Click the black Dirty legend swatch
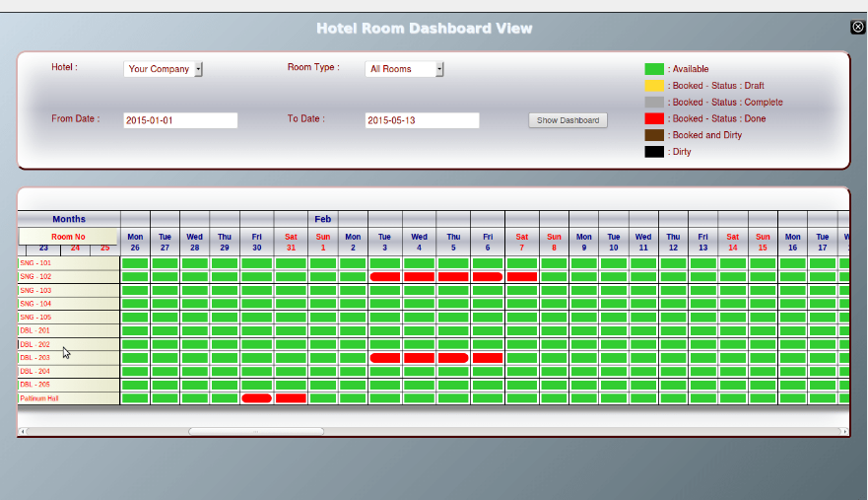 coord(654,152)
